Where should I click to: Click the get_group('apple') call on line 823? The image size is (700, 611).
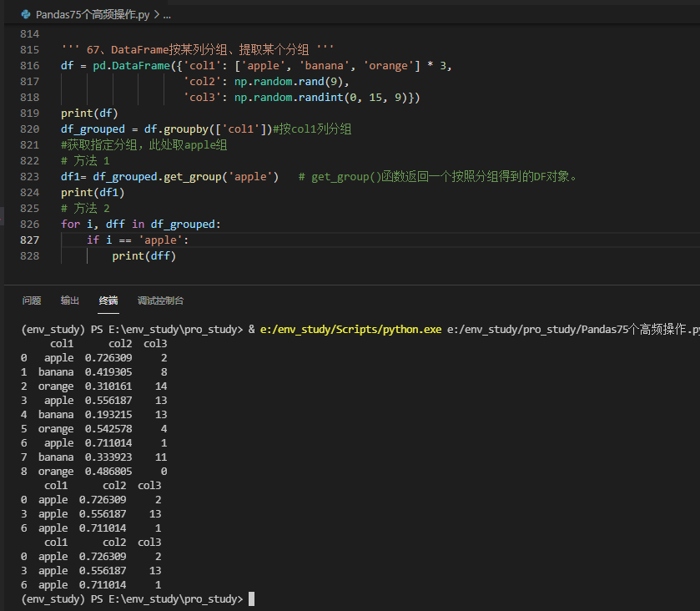click(221, 177)
